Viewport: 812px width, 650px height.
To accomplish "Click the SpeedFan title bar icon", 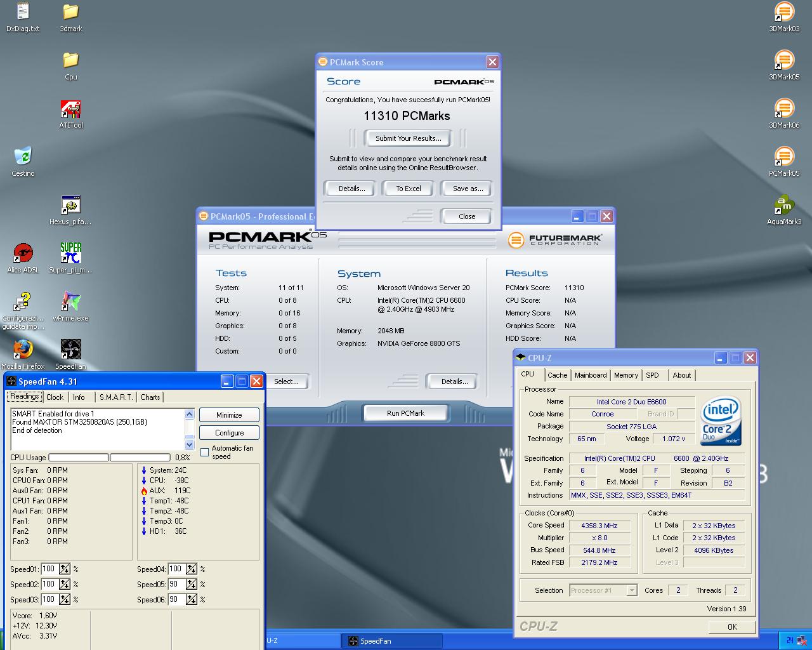I will pos(11,381).
